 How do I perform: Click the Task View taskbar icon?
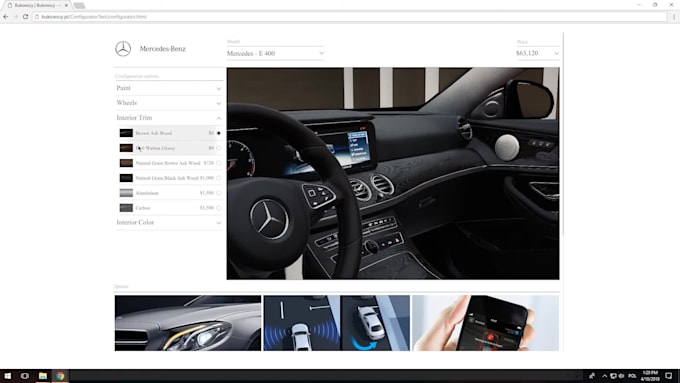[25, 376]
